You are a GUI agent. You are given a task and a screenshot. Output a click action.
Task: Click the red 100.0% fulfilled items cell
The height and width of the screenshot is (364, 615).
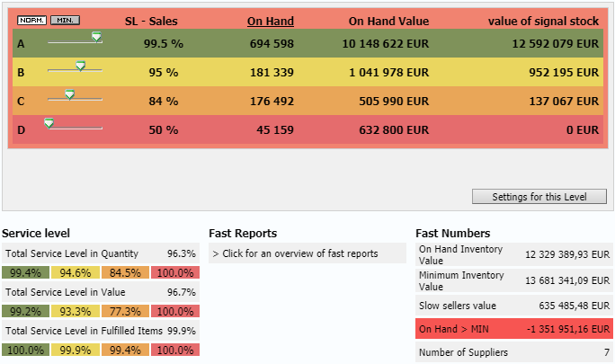click(x=175, y=350)
